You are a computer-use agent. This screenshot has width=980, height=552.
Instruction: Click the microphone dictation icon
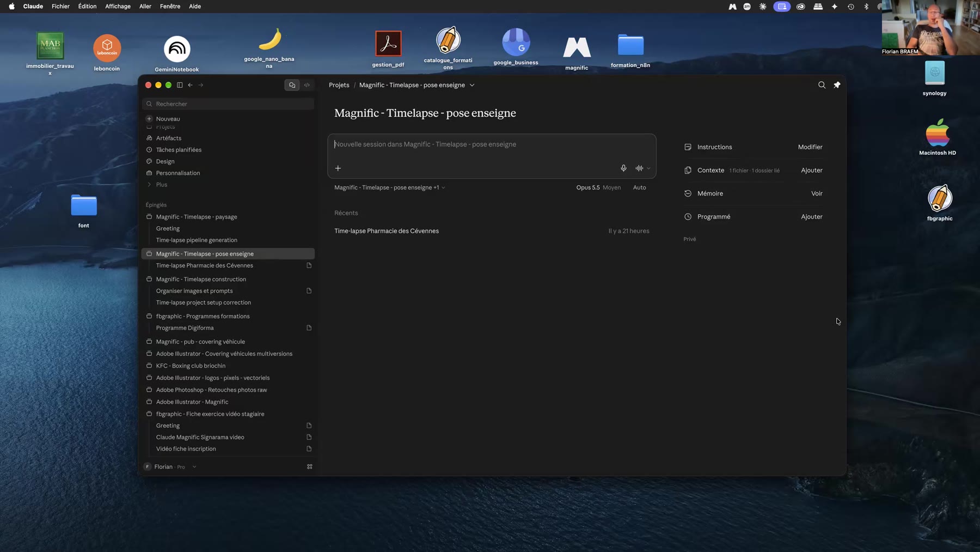point(623,168)
